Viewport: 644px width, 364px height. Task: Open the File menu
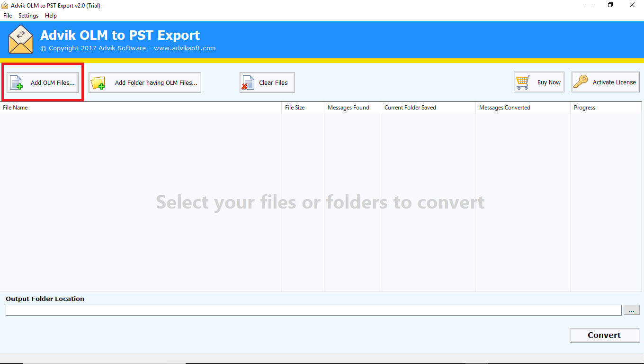pos(8,16)
